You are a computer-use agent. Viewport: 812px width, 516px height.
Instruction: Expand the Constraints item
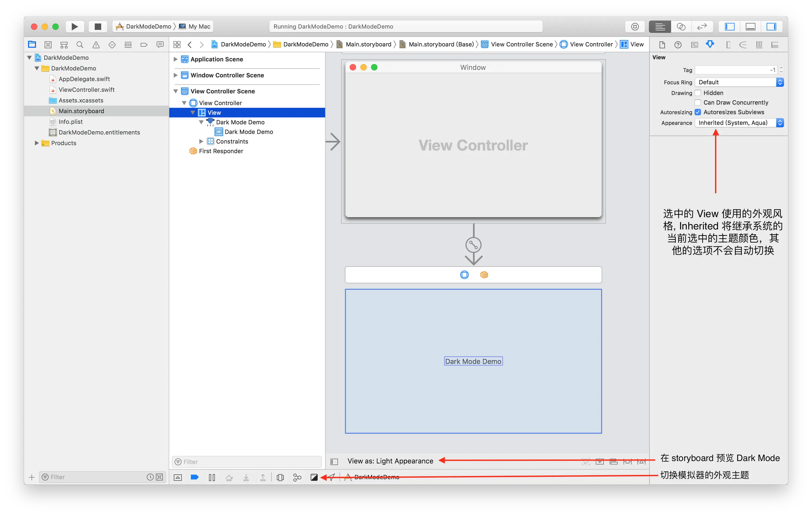[201, 141]
